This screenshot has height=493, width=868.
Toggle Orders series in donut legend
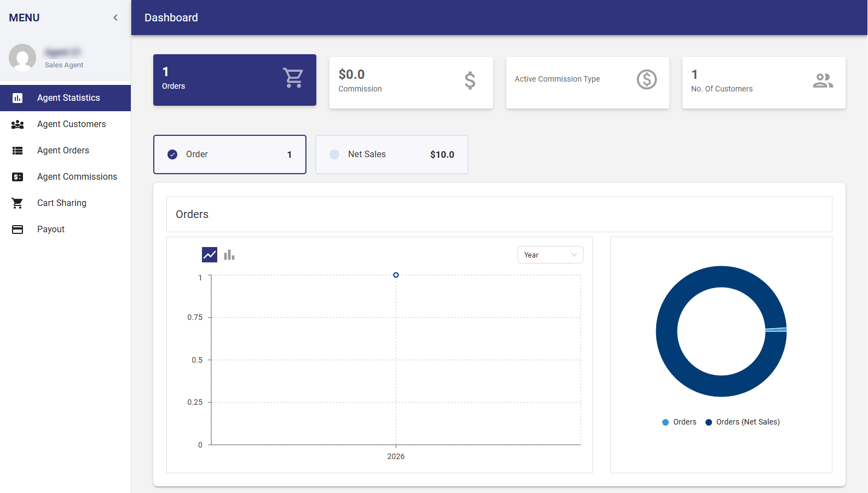pos(679,422)
